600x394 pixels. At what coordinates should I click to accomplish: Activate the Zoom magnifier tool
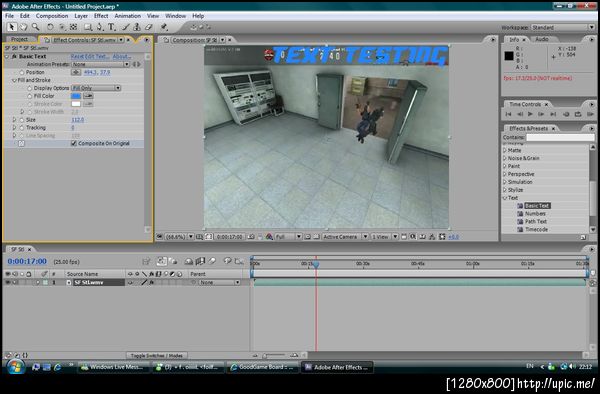pyautogui.click(x=36, y=27)
